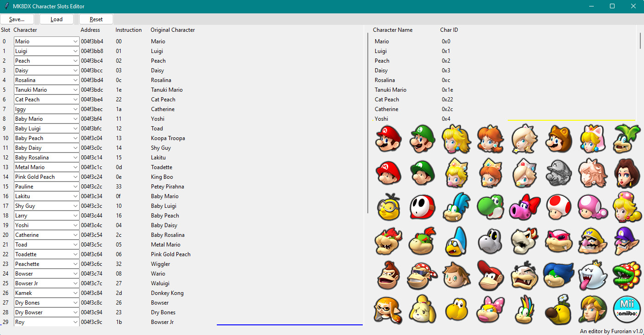Viewport: 644px width, 335px height.
Task: Click the Tanuki Mario icon
Action: pyautogui.click(x=558, y=138)
